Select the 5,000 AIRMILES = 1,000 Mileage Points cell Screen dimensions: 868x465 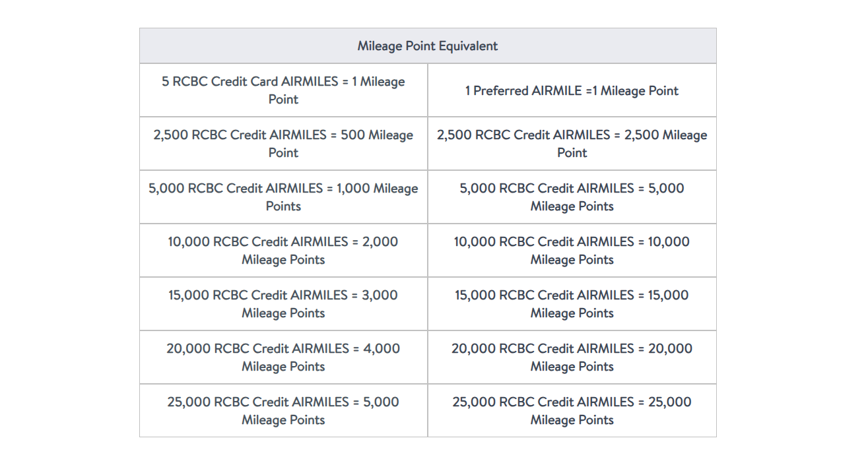pyautogui.click(x=283, y=197)
